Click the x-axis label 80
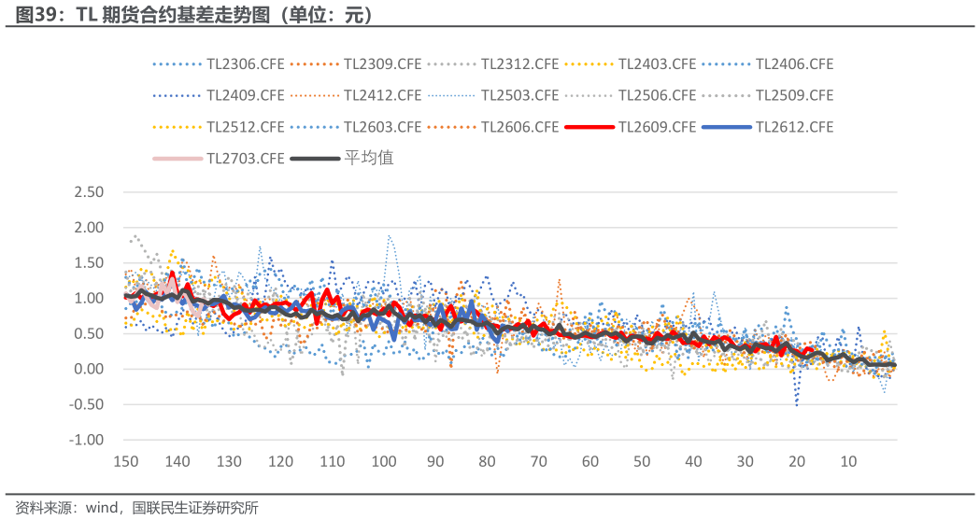 (x=487, y=462)
